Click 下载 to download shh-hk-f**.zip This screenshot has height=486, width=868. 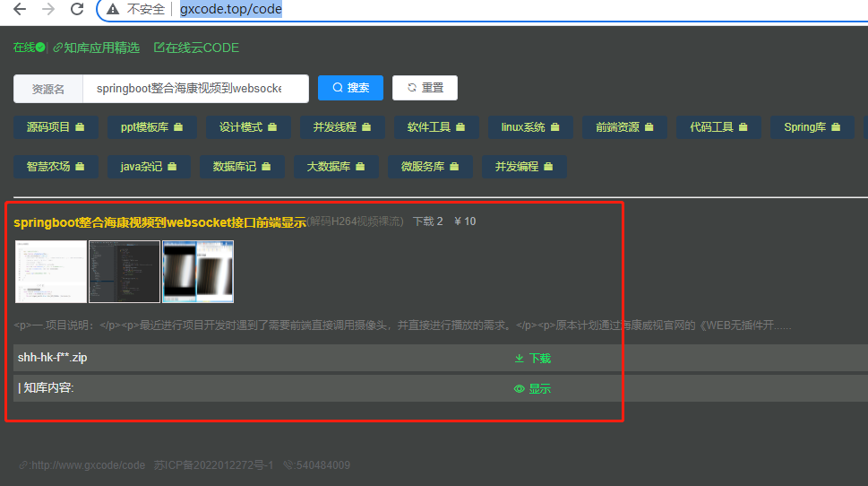(x=533, y=359)
